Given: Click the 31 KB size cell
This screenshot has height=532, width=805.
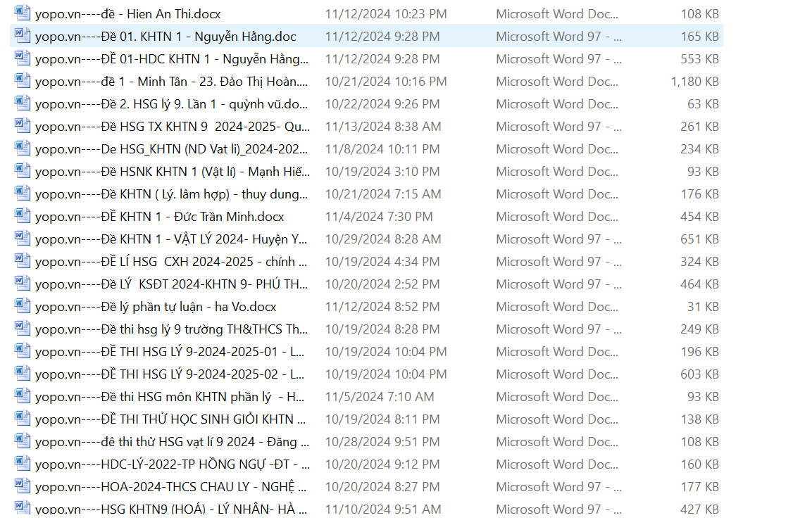Looking at the screenshot, I should (703, 307).
